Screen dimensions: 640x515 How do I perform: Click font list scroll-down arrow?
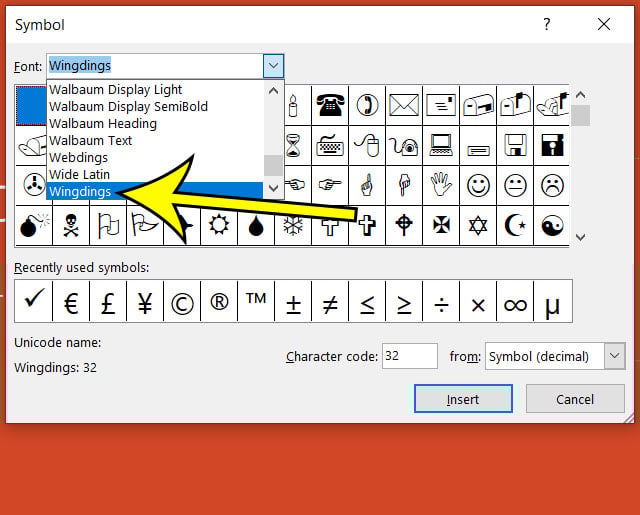273,188
